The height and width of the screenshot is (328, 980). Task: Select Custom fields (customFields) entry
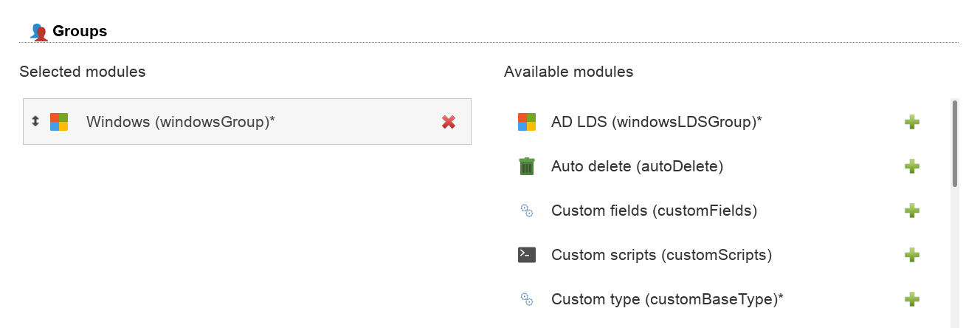[x=654, y=211]
